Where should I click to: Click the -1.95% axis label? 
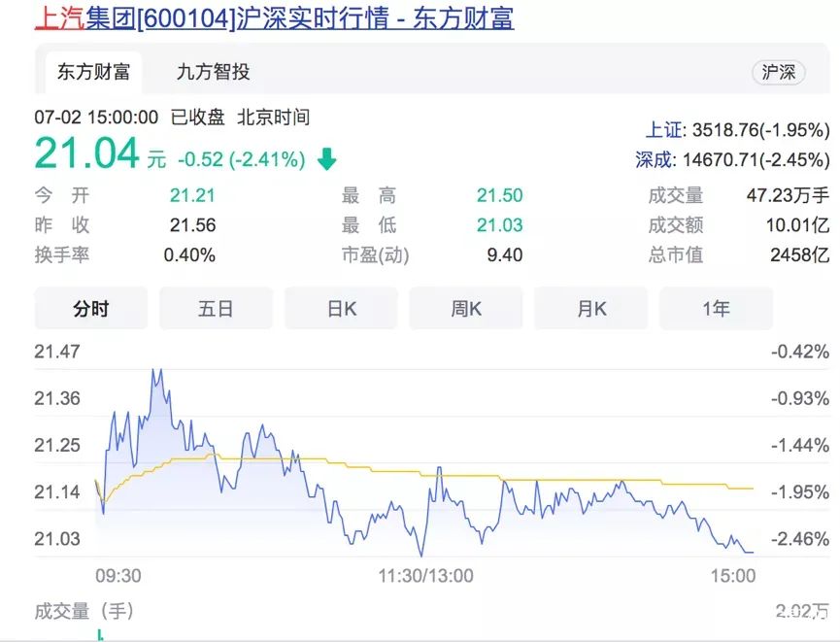[800, 491]
